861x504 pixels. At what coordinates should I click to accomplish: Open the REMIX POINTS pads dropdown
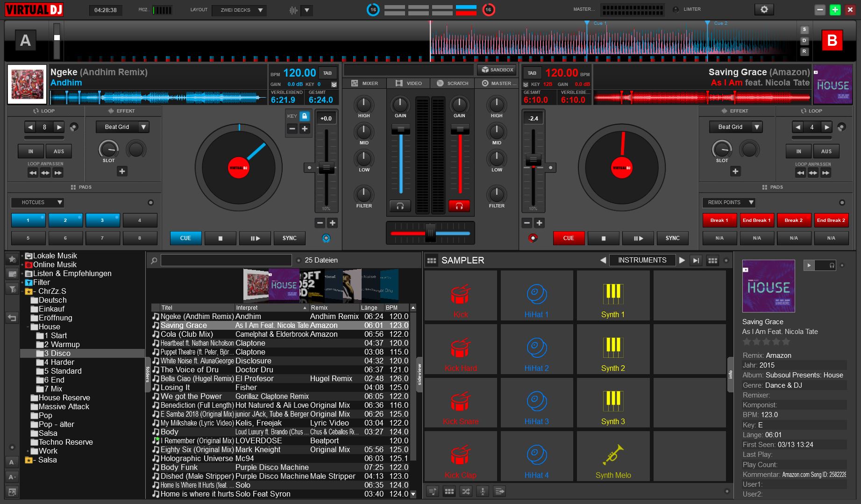729,203
